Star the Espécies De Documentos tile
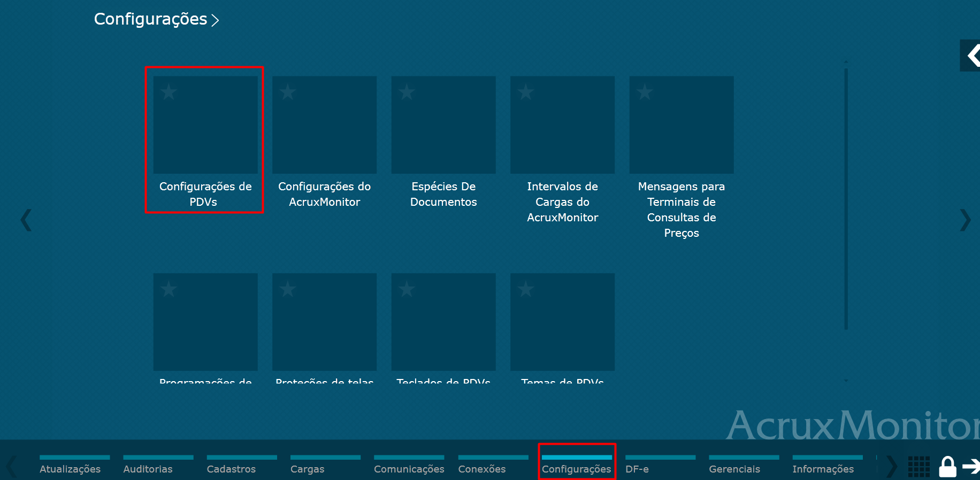Viewport: 980px width, 480px height. (x=407, y=92)
